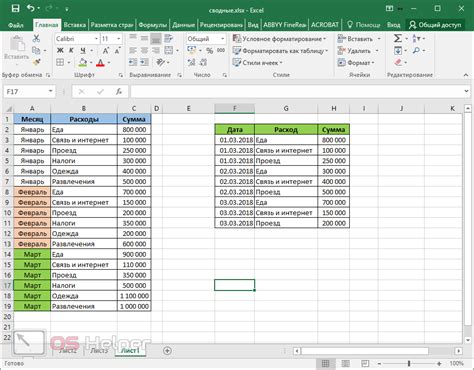Click the Общий доступ share button
The width and height of the screenshot is (474, 370).
(435, 25)
